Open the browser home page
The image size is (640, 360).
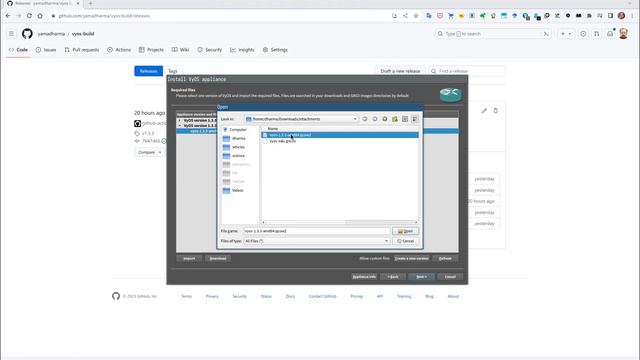click(x=40, y=16)
